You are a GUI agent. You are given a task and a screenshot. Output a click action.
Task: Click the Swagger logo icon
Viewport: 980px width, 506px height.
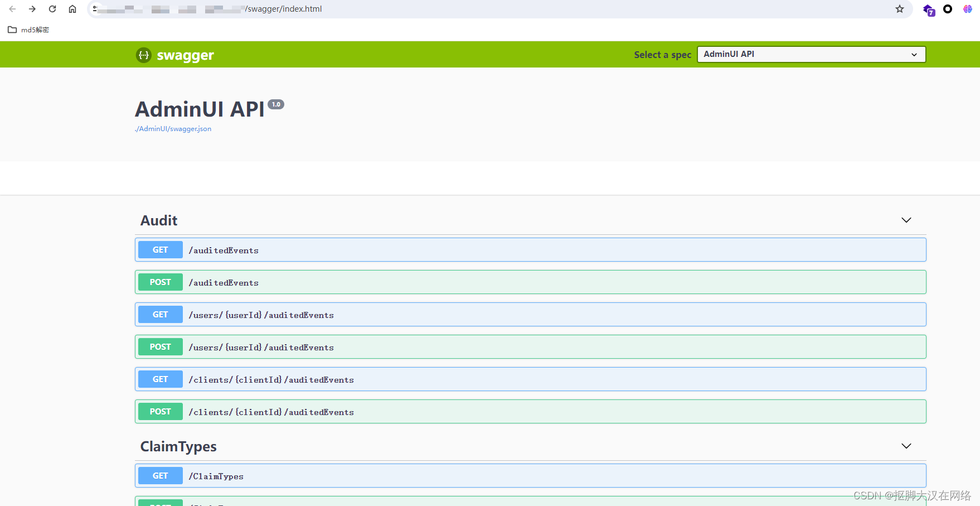click(144, 55)
